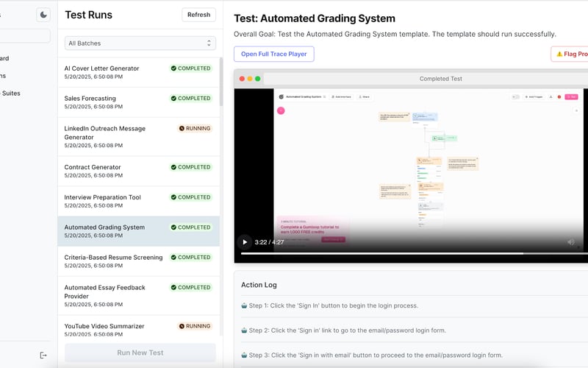Click RUNNING badge on YouTube Video Summarizer
Image resolution: width=588 pixels, height=368 pixels.
[195, 326]
